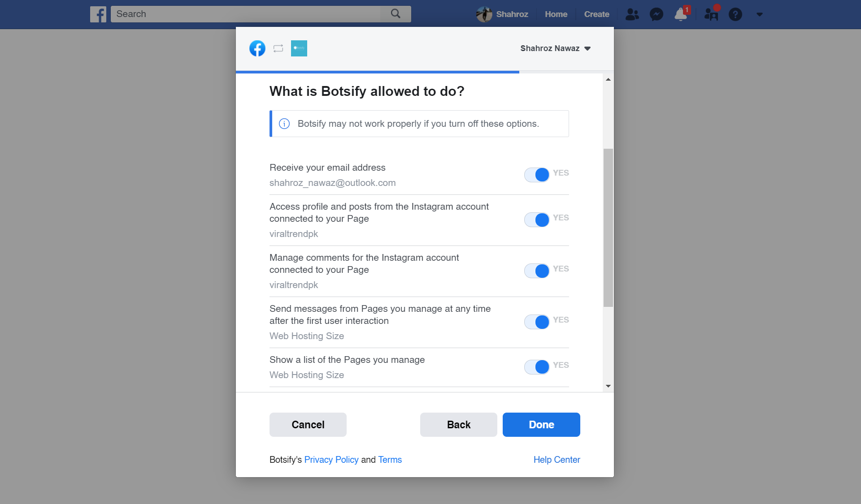
Task: Toggle Send messages from Pages permission
Action: click(x=537, y=322)
